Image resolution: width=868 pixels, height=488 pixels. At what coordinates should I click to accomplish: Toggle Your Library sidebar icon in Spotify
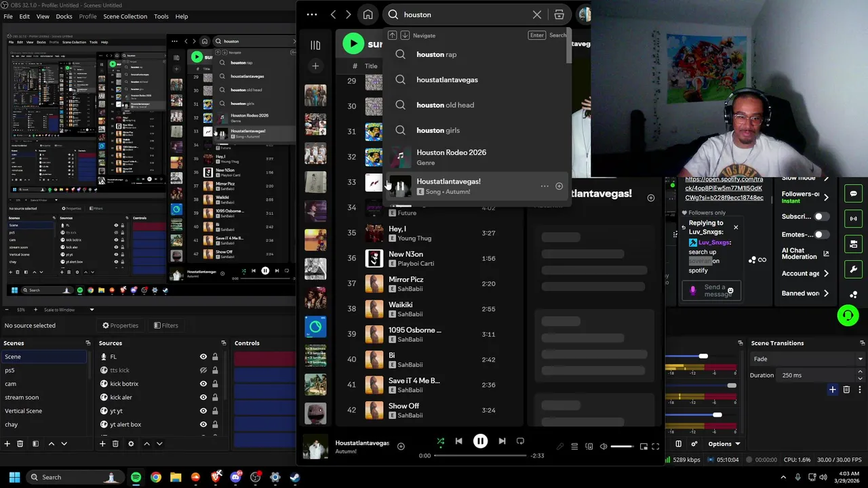pos(315,45)
